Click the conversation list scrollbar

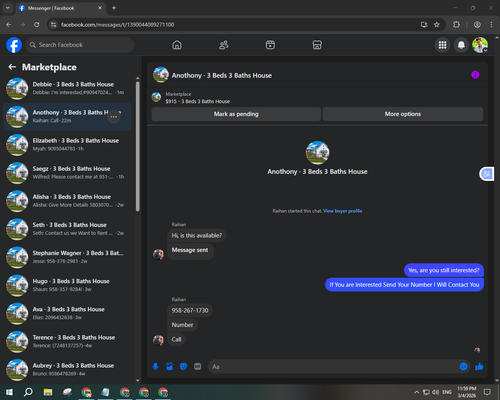click(x=137, y=146)
